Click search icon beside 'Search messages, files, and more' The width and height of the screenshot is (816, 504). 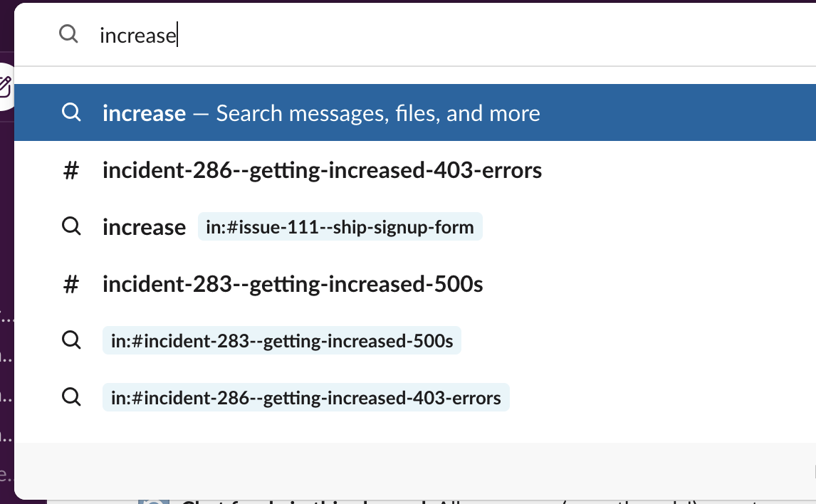pos(71,113)
